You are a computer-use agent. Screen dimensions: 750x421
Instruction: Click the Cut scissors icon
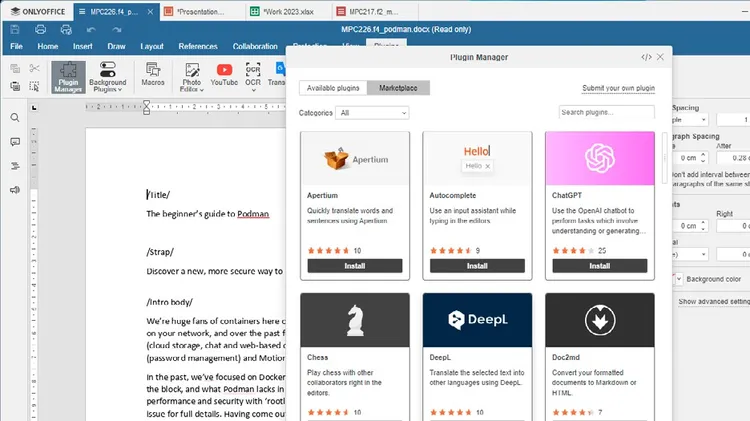coord(34,68)
